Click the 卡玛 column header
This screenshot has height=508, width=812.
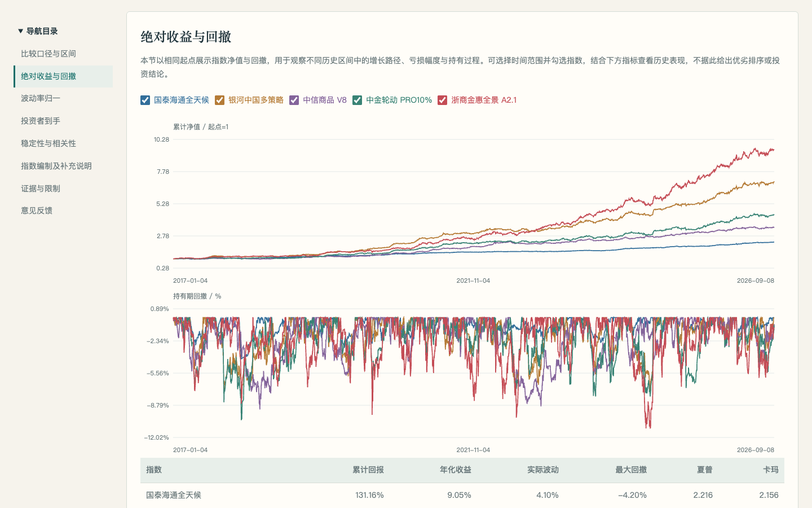[x=771, y=470]
